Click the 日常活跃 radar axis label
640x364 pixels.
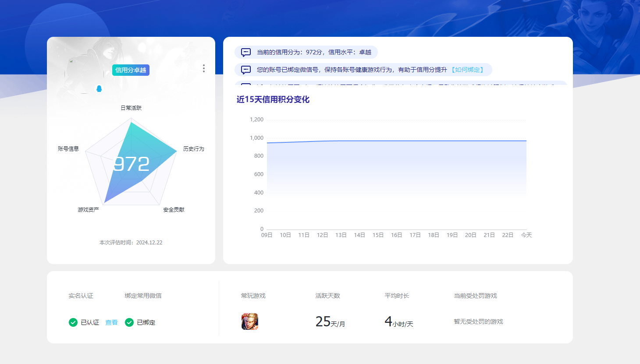point(131,108)
